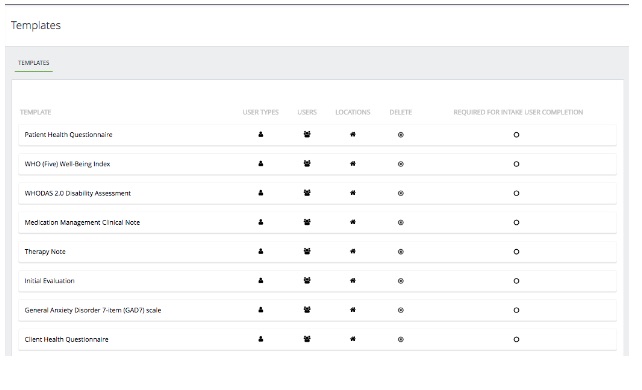Open the Medication Management Clinical Note template
The width and height of the screenshot is (642, 390).
coord(82,222)
